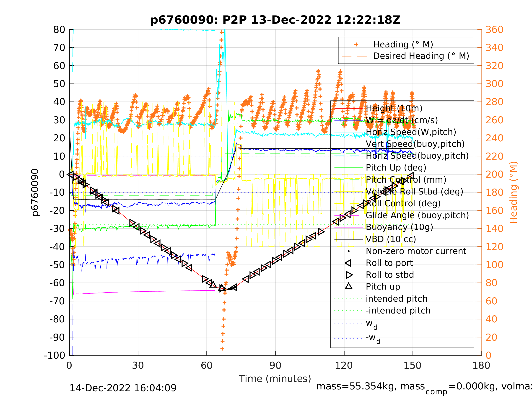Click 'Vert Speed(buoy,pitch)' legend label
This screenshot has width=532, height=399.
tap(415, 144)
